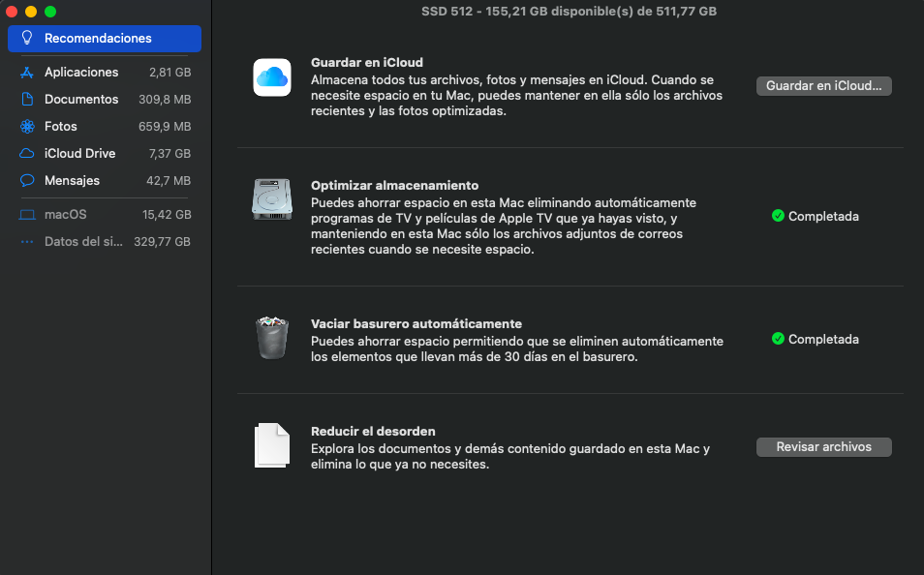Click the cloud icon beside iCloud Drive

[27, 153]
